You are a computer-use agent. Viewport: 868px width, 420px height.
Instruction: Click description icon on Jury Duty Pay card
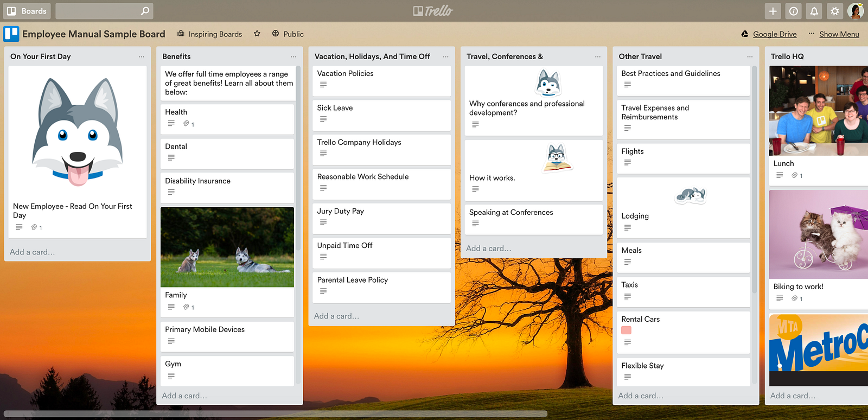tap(323, 222)
